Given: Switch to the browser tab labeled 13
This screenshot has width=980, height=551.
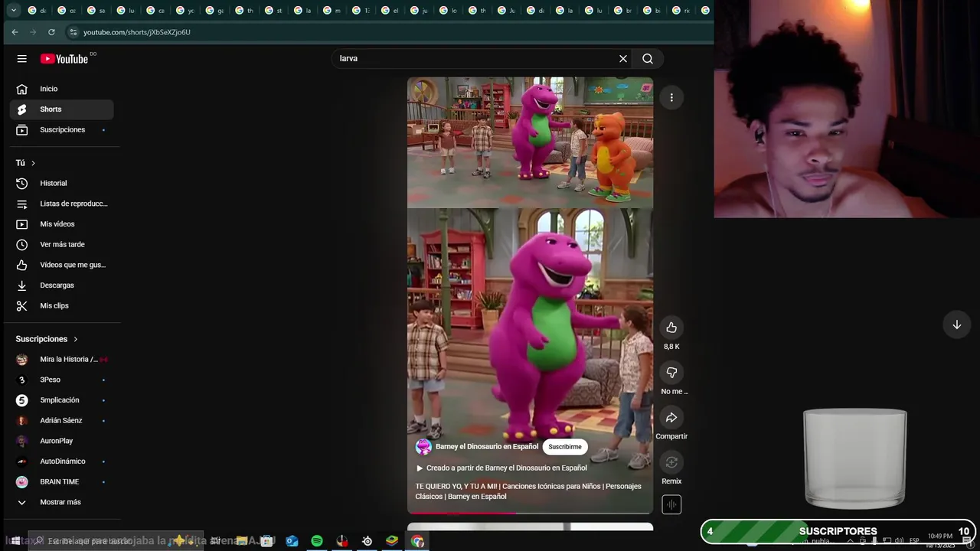Looking at the screenshot, I should (361, 11).
